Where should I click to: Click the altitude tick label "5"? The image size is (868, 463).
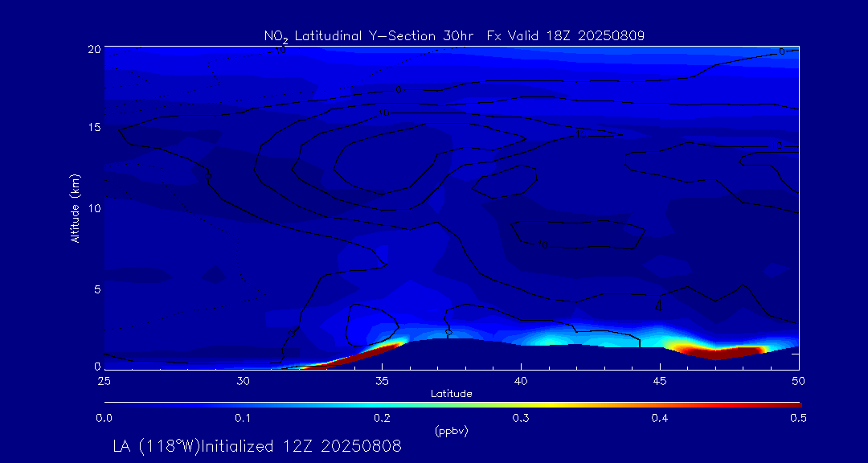[97, 289]
